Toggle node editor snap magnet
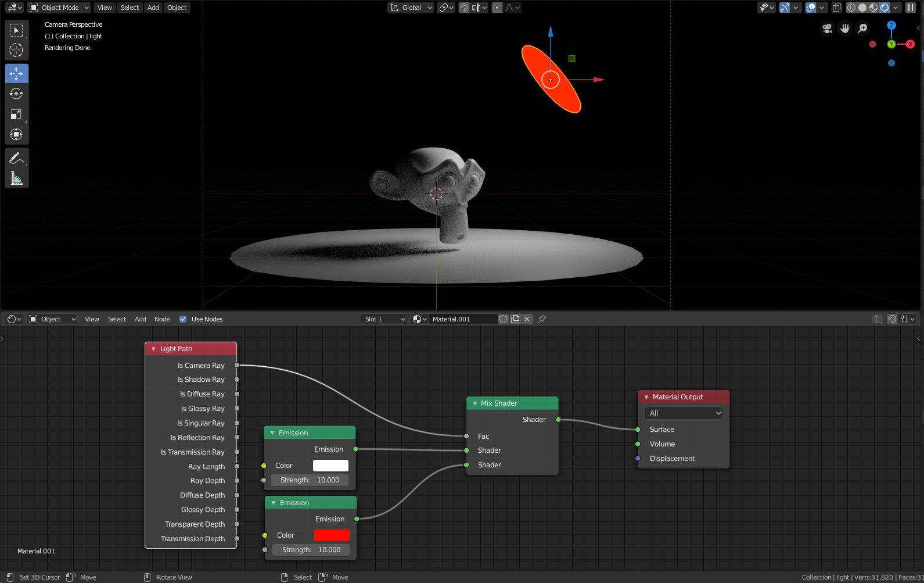This screenshot has height=583, width=924. [x=892, y=319]
